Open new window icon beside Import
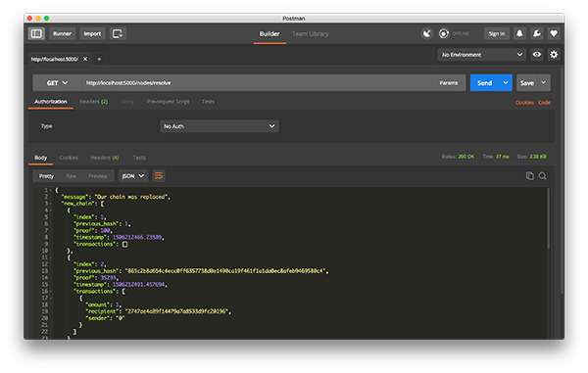The image size is (588, 373). (118, 33)
